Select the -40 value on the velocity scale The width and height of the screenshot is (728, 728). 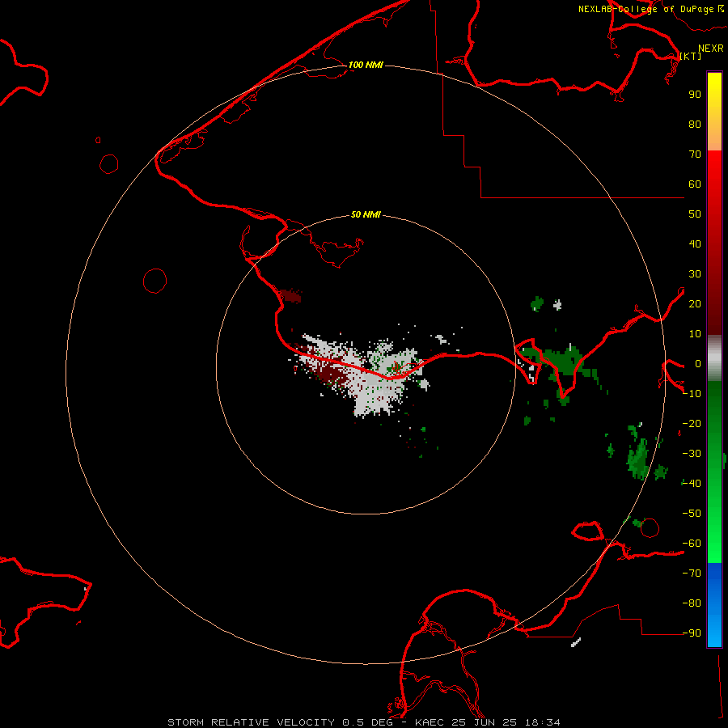point(692,484)
